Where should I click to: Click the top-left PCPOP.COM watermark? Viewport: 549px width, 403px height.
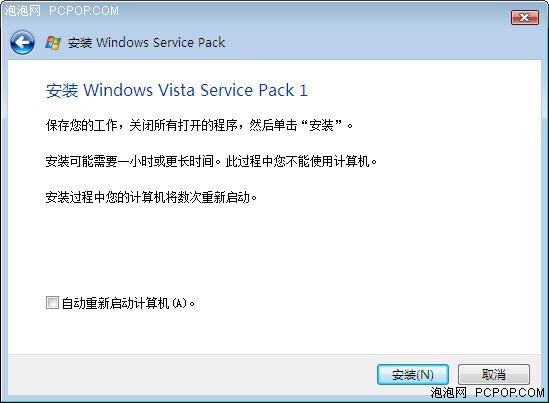(84, 11)
